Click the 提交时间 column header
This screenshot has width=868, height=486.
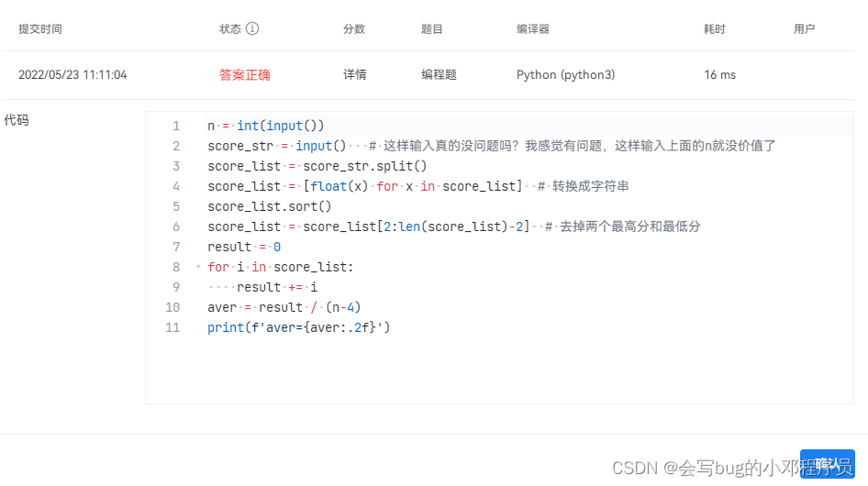[40, 28]
